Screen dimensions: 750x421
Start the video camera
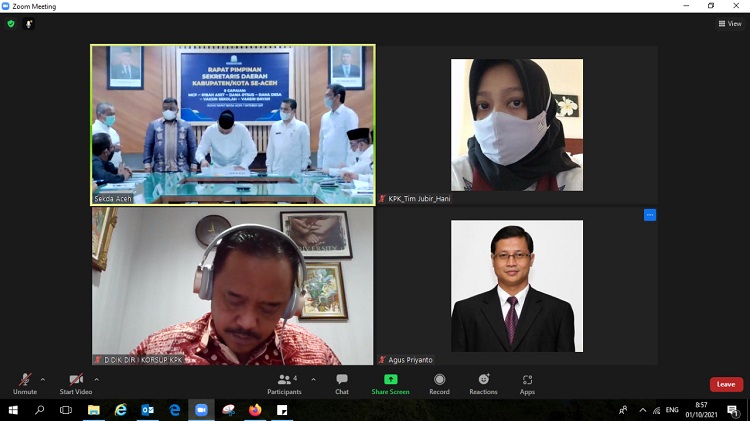click(x=76, y=384)
